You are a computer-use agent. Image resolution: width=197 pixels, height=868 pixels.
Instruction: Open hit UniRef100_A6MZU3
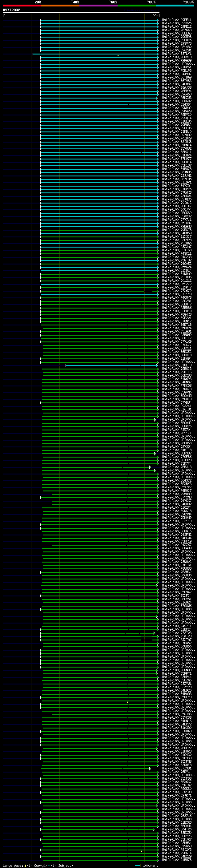tap(176, 98)
